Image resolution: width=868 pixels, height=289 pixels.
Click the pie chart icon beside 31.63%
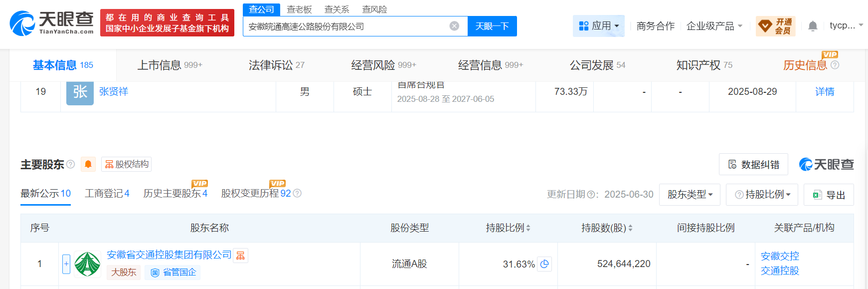[544, 264]
